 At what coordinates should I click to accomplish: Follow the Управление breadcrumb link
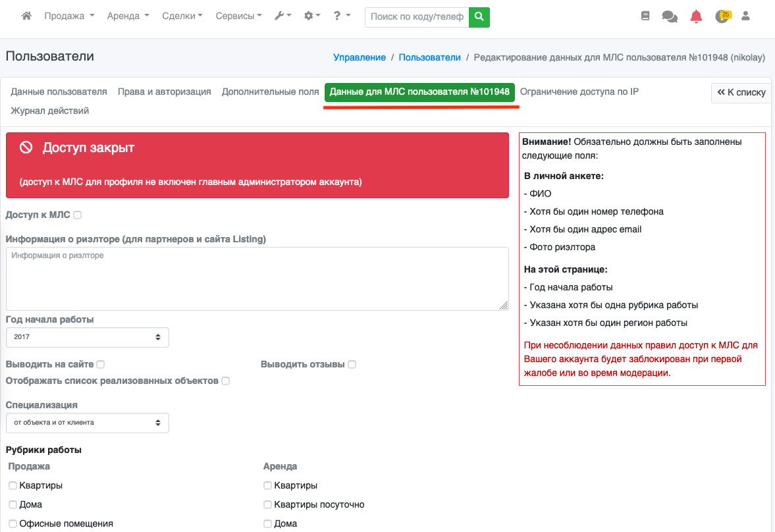click(360, 57)
